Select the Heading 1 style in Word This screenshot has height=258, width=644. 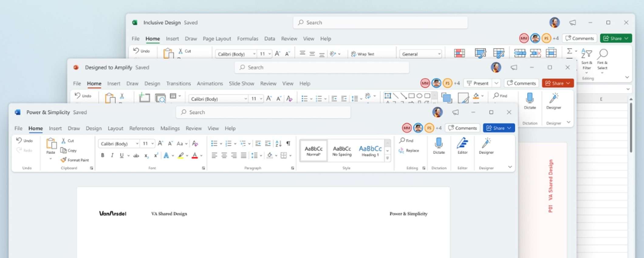point(370,151)
